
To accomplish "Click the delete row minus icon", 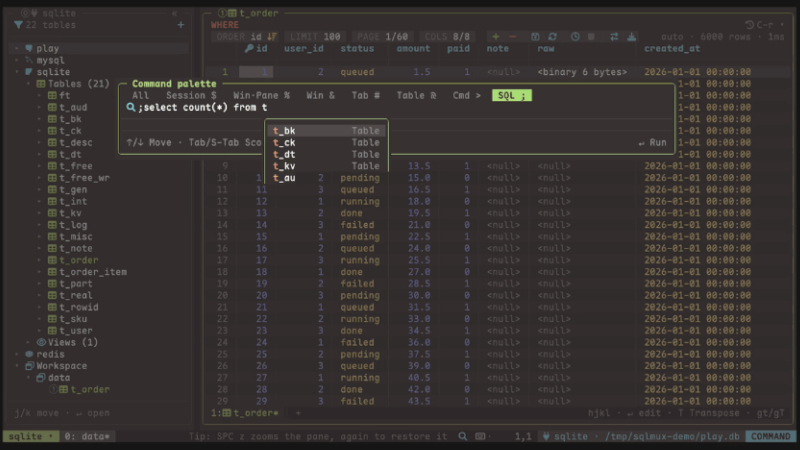I will pyautogui.click(x=512, y=37).
